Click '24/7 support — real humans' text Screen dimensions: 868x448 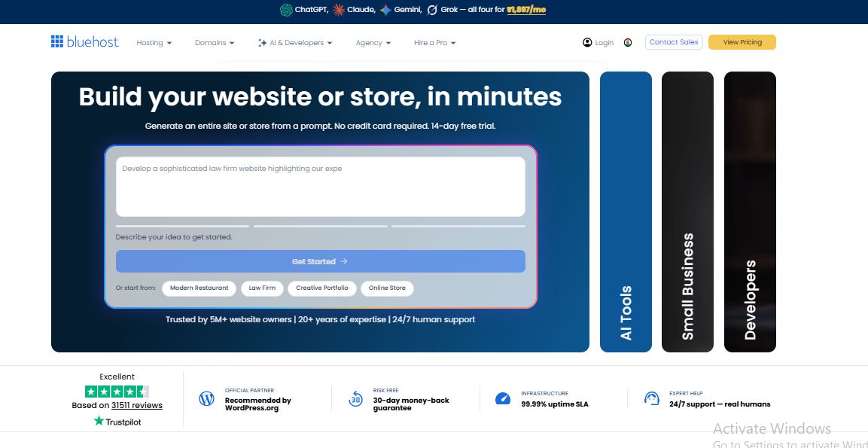coord(720,404)
